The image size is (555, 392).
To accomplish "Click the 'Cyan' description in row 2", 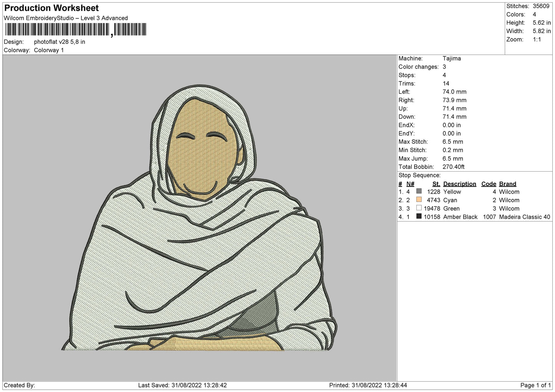I will [450, 200].
